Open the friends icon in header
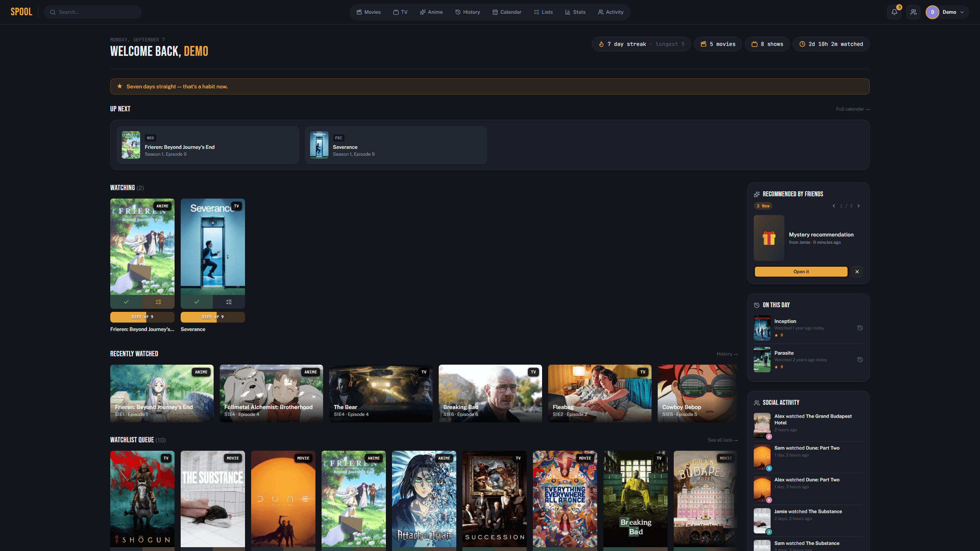980x551 pixels. [913, 12]
